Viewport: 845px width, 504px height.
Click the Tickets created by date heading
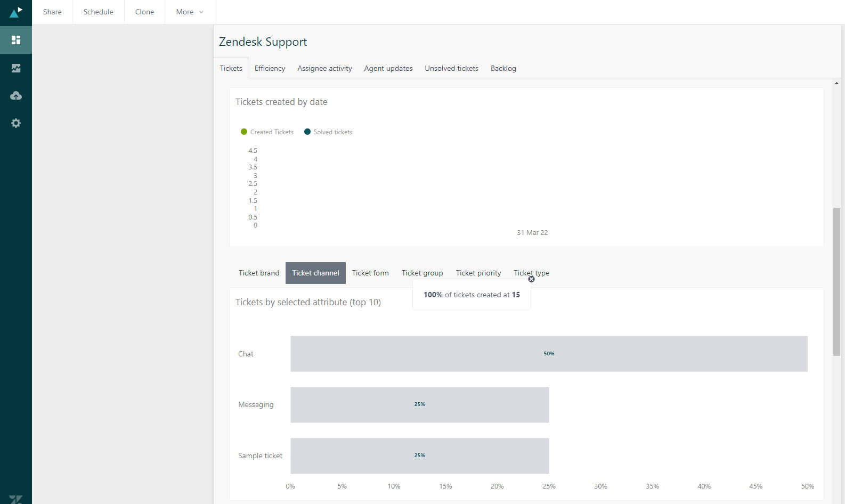(281, 102)
